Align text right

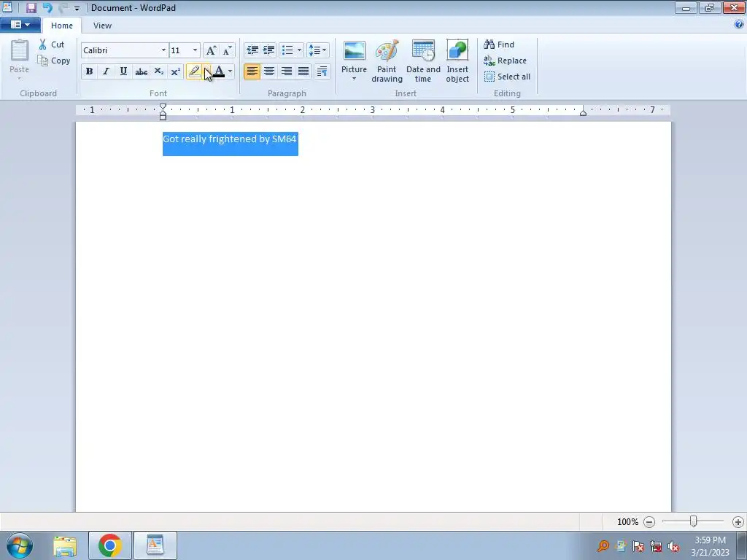pos(286,71)
